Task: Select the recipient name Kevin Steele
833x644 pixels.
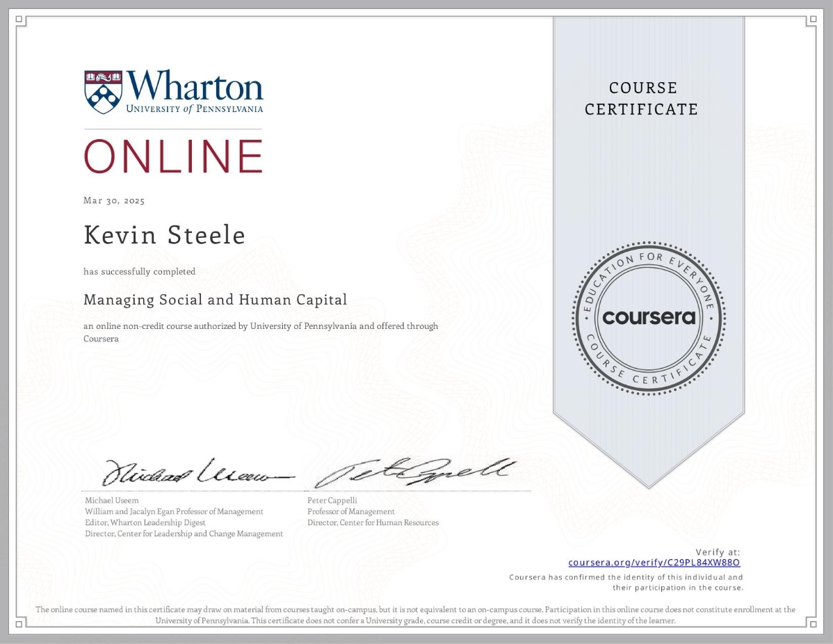Action: pos(164,235)
